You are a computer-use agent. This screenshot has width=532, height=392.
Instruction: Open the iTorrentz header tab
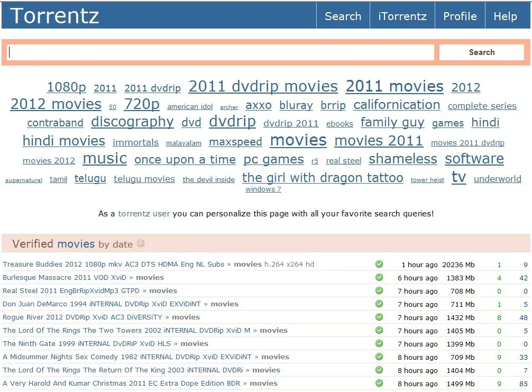[402, 16]
